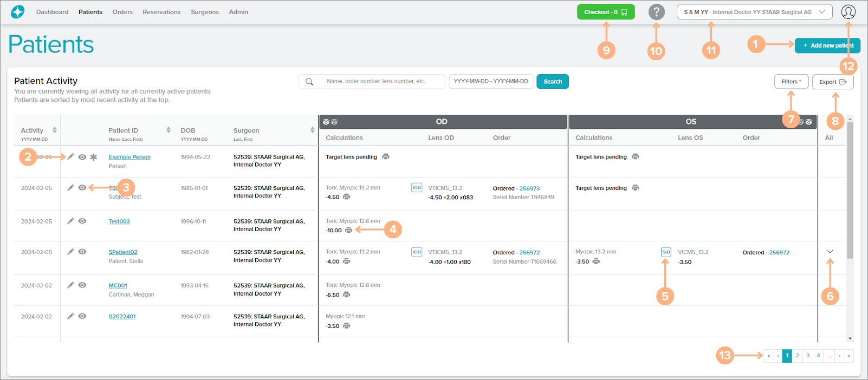
Task: Open the S & M YY account selector
Action: [754, 12]
